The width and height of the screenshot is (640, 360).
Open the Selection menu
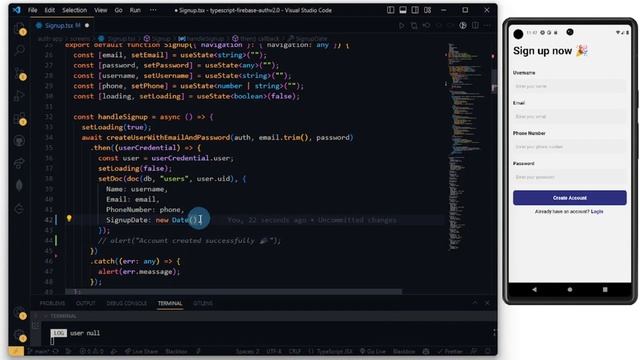point(74,10)
